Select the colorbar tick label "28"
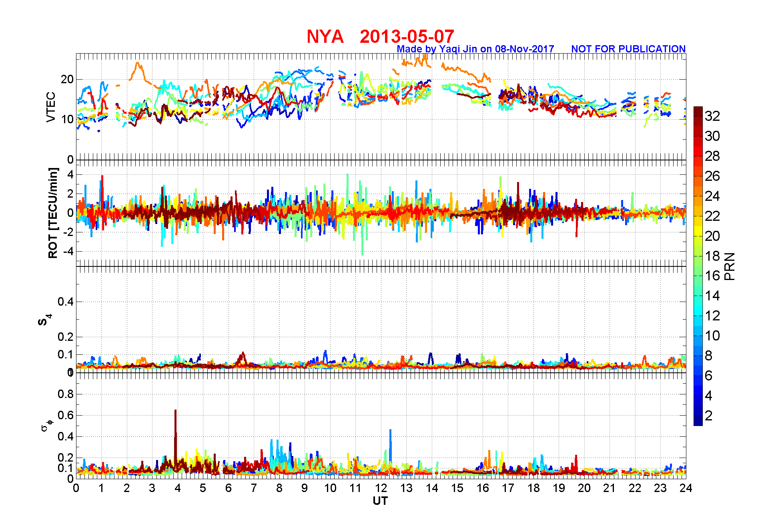 (712, 156)
